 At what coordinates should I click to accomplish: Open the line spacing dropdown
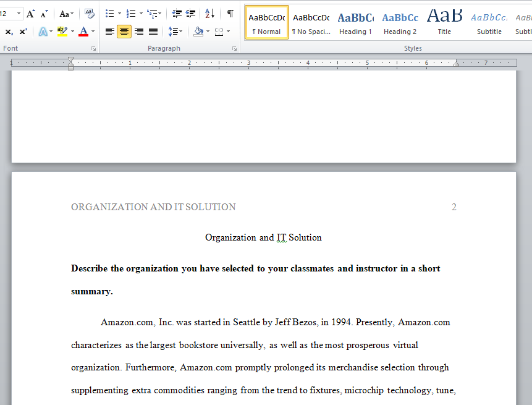click(175, 32)
